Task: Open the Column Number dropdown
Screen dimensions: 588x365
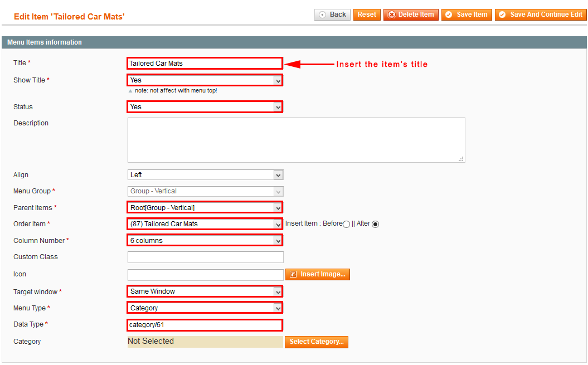Action: coord(205,241)
